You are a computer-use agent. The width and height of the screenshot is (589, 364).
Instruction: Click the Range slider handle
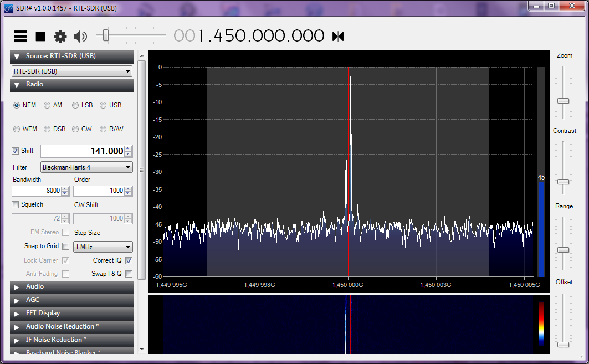[x=563, y=250]
